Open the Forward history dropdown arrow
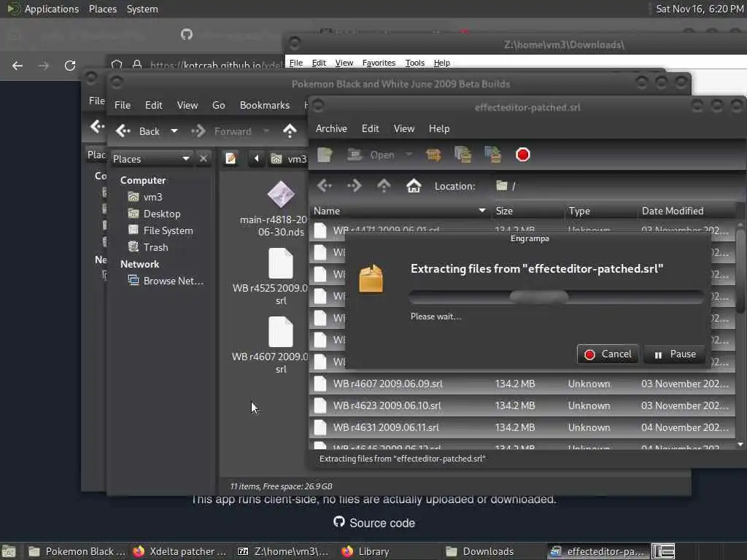 [266, 131]
